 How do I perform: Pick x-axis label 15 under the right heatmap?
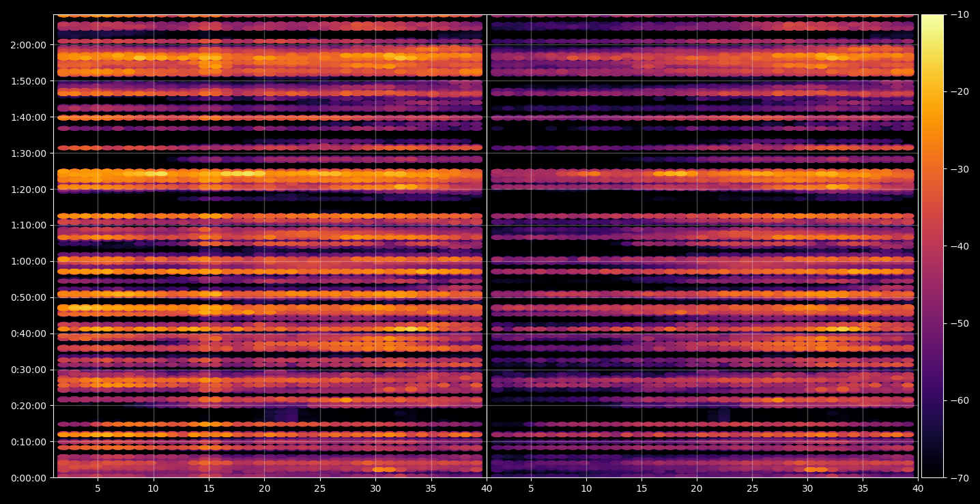pos(641,488)
